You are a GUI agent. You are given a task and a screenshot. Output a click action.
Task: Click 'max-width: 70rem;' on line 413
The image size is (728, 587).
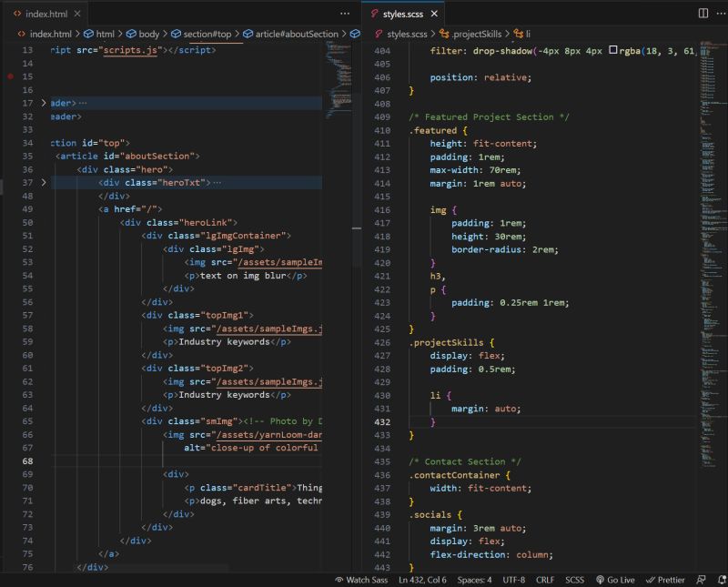[475, 170]
